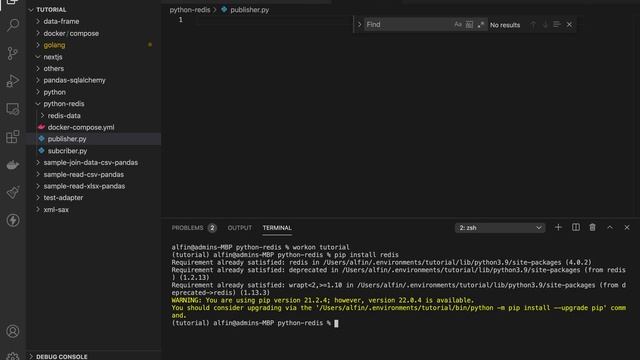640x360 pixels.
Task: Switch to the PROBLEMS tab
Action: [187, 228]
